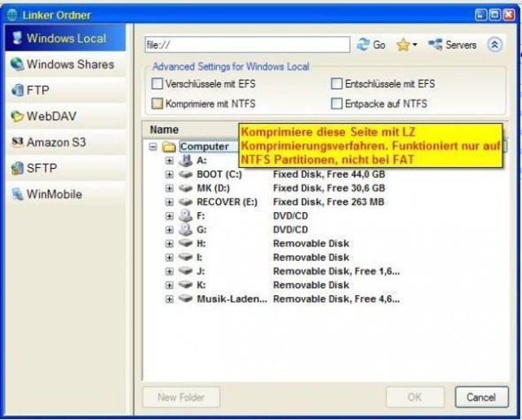Click the MK (D:) disk icon
The image size is (522, 420).
tap(185, 188)
